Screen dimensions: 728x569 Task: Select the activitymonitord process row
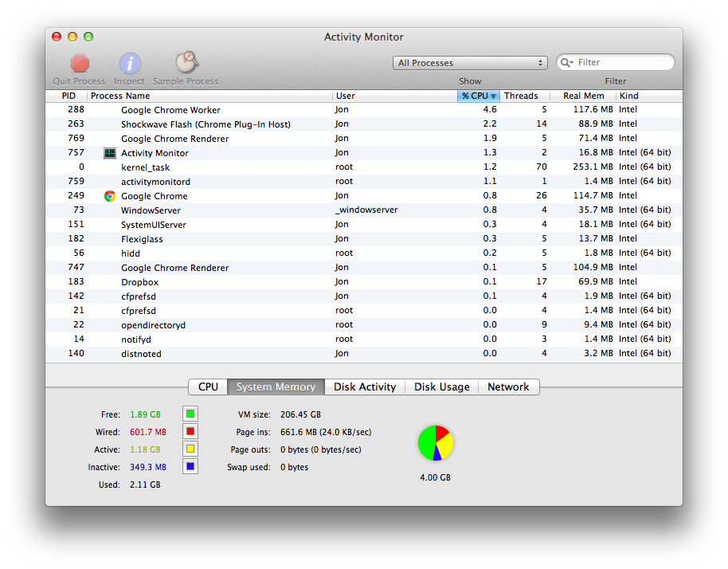pyautogui.click(x=364, y=182)
